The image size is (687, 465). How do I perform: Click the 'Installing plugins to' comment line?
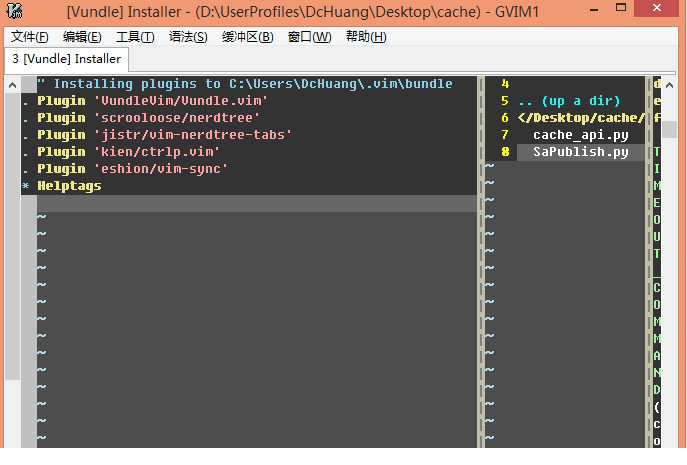[x=244, y=84]
